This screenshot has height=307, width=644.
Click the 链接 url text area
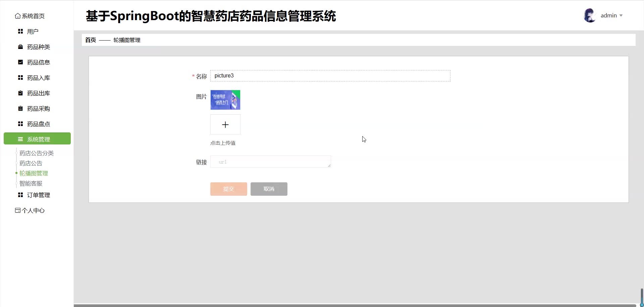tap(270, 162)
